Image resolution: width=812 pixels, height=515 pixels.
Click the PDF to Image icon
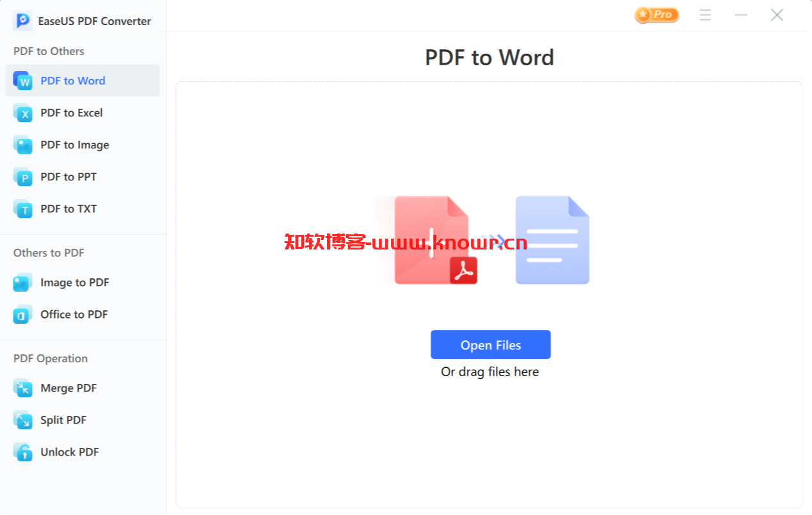22,145
